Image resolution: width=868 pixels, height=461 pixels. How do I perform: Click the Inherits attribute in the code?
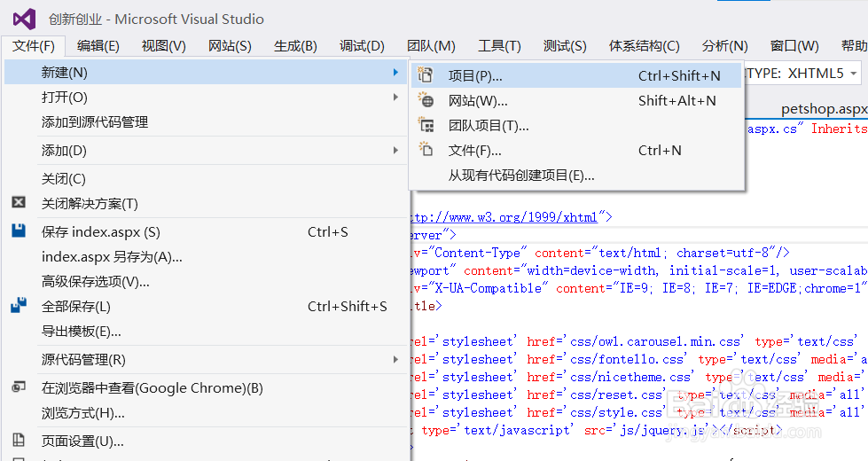pos(840,129)
